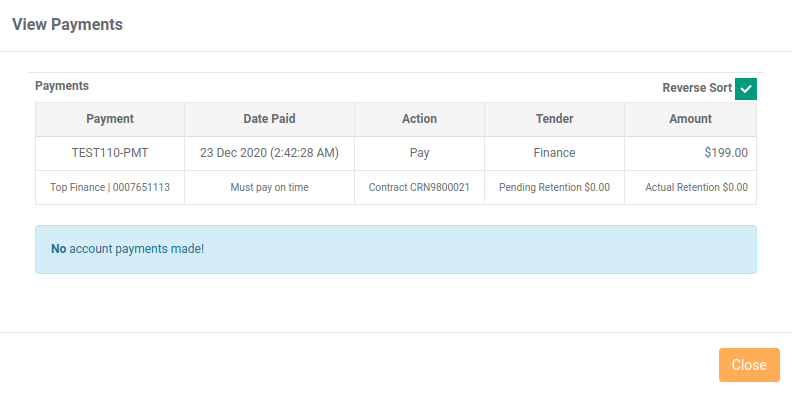This screenshot has height=396, width=792.
Task: Select Top Finance | 0007651113 cell
Action: [110, 187]
